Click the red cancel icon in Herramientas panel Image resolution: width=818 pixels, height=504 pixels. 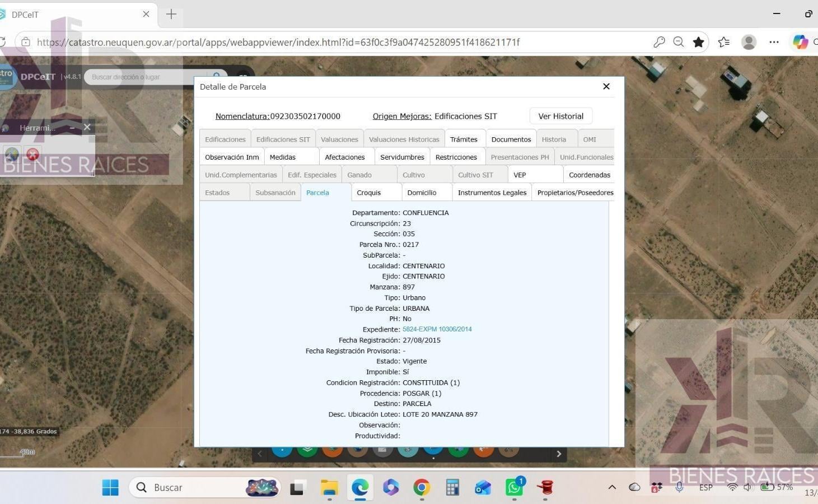point(33,154)
